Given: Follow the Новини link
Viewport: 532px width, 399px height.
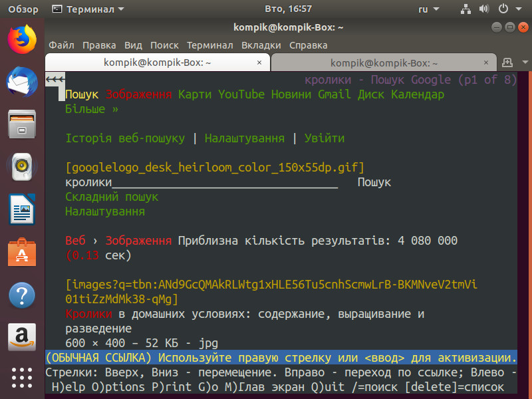Looking at the screenshot, I should pos(291,94).
